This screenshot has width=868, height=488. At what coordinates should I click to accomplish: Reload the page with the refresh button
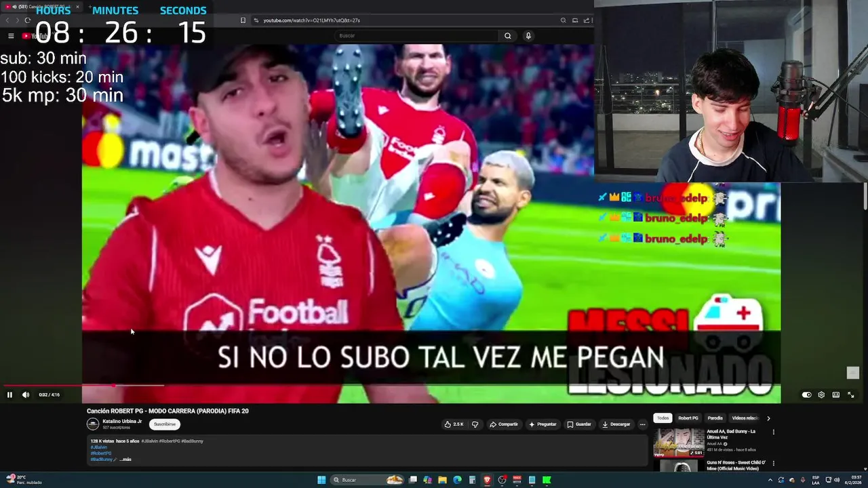click(27, 20)
